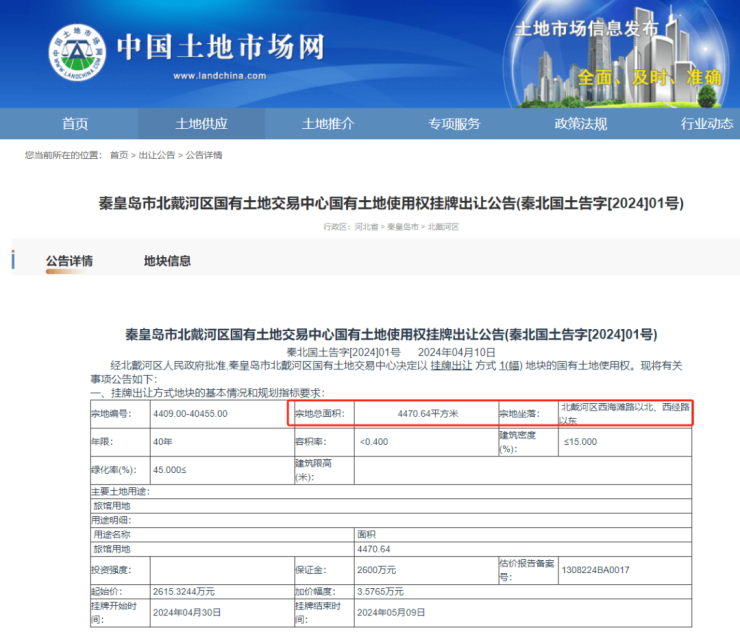Click the China Land Market Network logo
740x632 pixels.
point(78,50)
